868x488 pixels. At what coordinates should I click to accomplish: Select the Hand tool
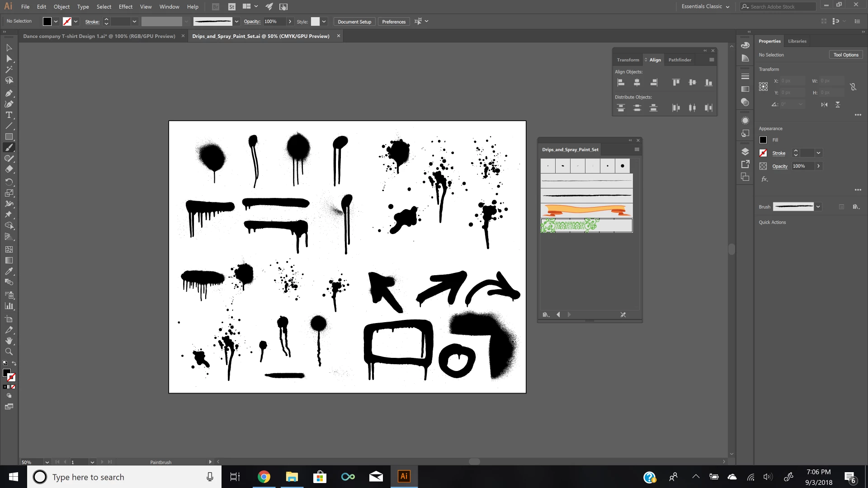point(9,341)
